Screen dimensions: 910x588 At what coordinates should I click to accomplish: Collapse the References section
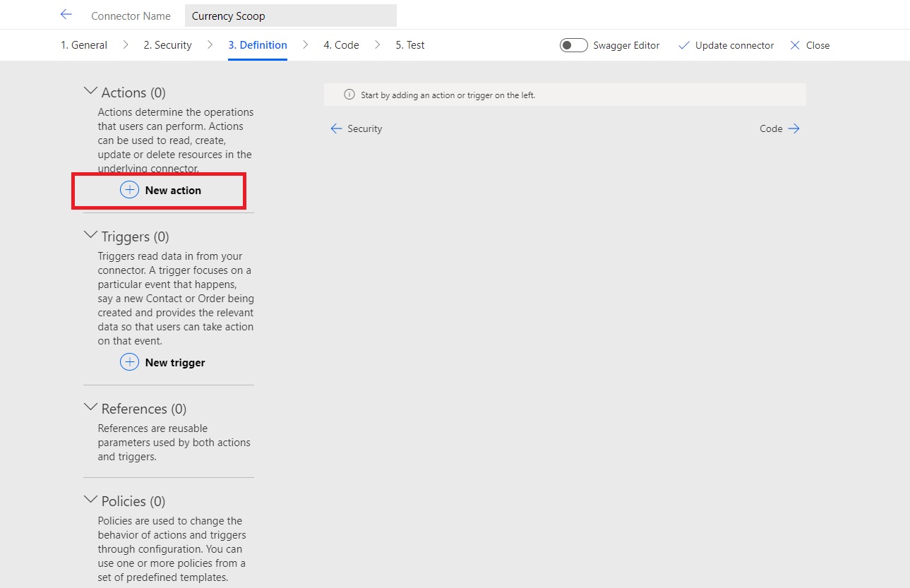tap(90, 406)
